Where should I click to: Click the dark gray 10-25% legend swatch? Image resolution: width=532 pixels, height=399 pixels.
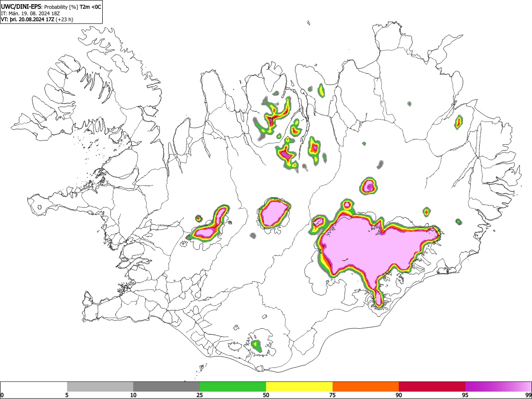(167, 387)
